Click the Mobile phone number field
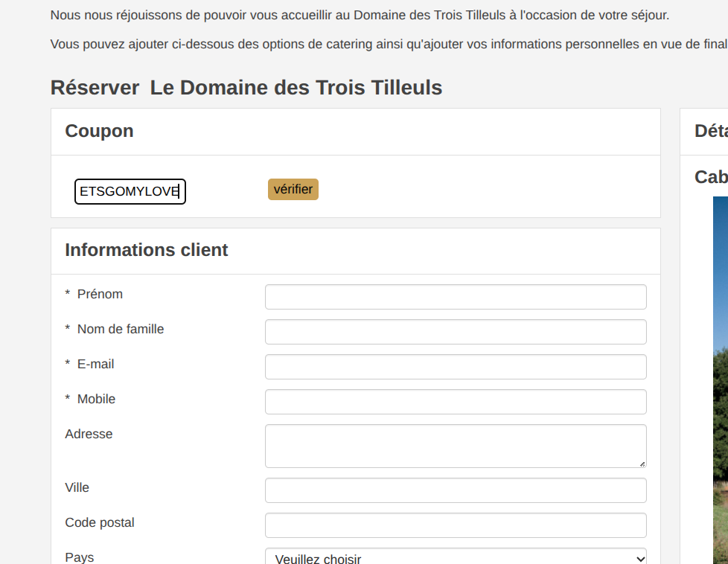 click(x=455, y=402)
